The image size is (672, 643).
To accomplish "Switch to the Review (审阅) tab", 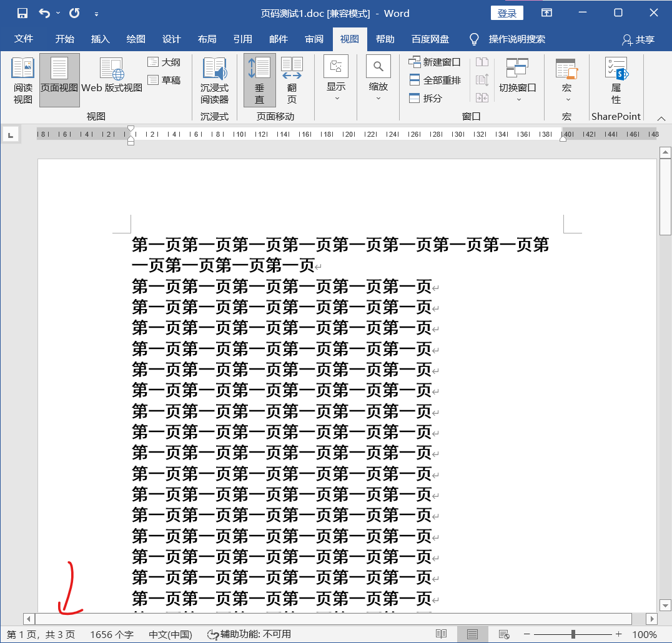I will coord(314,39).
